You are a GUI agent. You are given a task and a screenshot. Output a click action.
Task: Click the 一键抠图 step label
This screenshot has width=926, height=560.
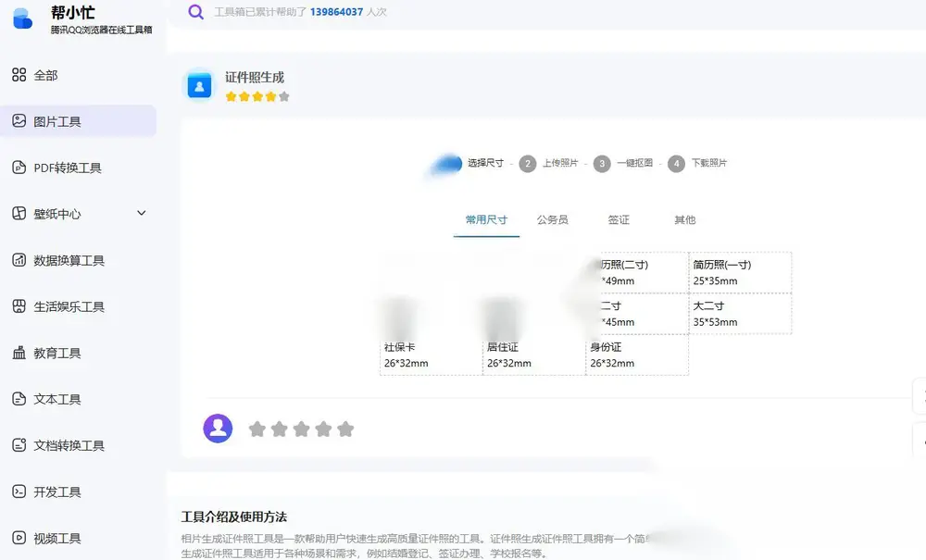coord(635,163)
